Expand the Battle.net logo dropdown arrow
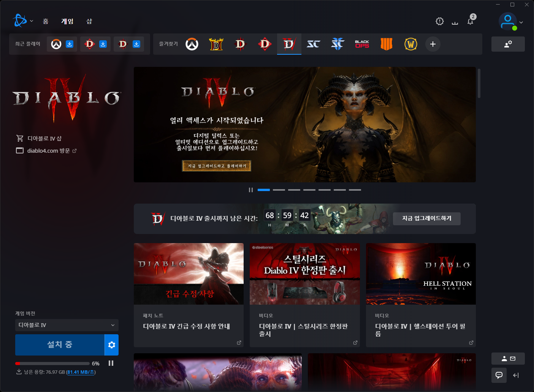The width and height of the screenshot is (534, 392). tap(32, 21)
